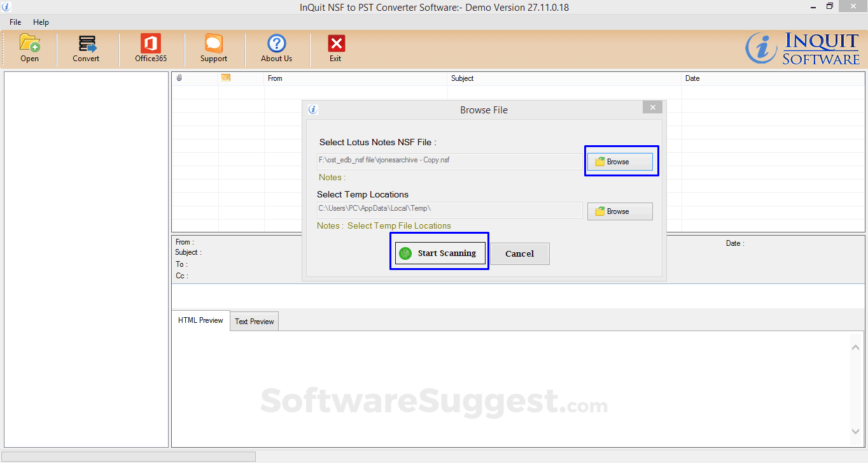Open the File menu
Screen dimensions: 868x463
pyautogui.click(x=15, y=22)
